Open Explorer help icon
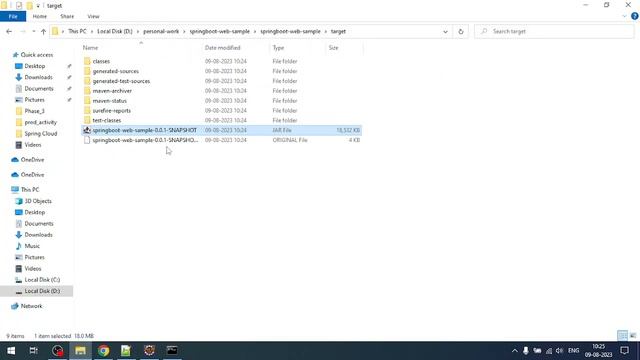The width and height of the screenshot is (640, 360). click(x=635, y=16)
